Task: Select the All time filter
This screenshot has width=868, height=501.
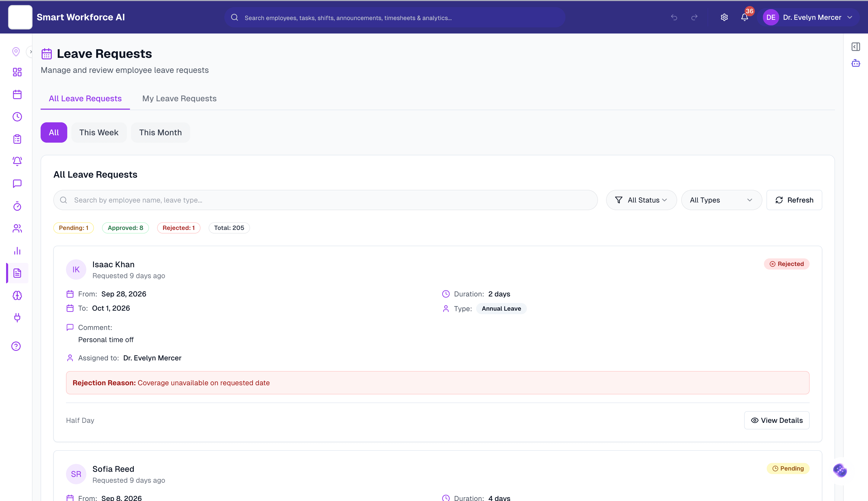Action: (54, 132)
